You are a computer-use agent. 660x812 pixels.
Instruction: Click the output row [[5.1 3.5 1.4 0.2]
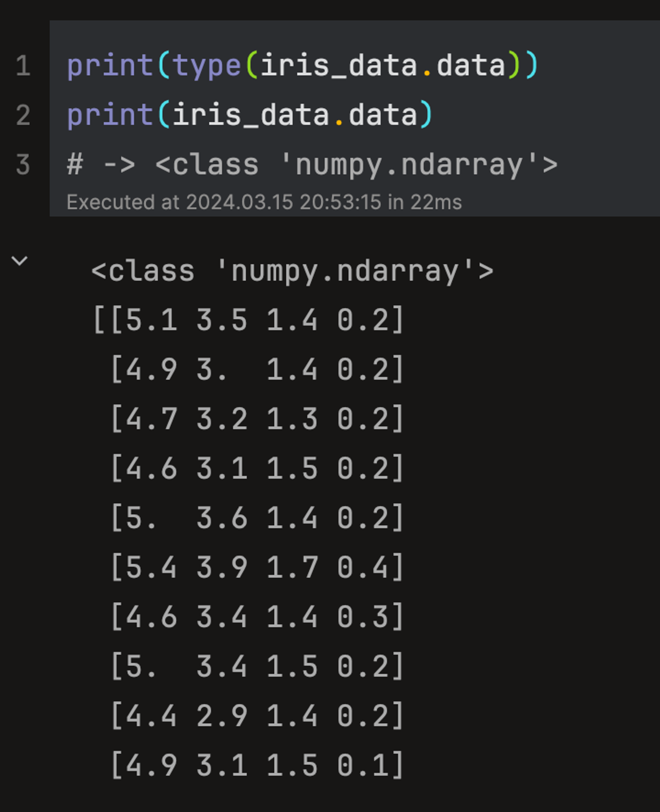pyautogui.click(x=248, y=320)
